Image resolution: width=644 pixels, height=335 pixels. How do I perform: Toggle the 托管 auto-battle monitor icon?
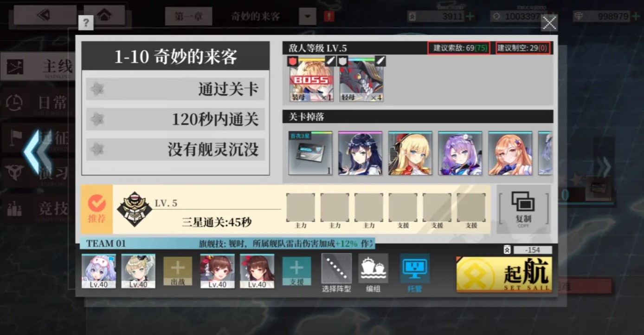415,269
